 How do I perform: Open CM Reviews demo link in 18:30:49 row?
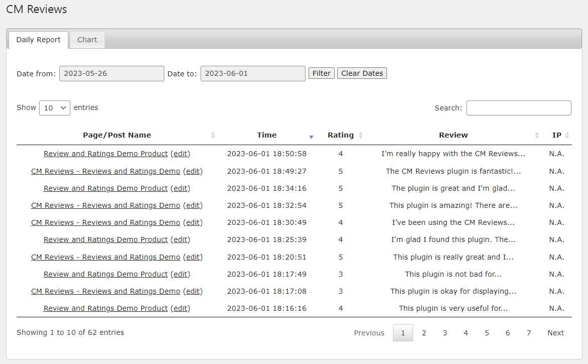106,222
